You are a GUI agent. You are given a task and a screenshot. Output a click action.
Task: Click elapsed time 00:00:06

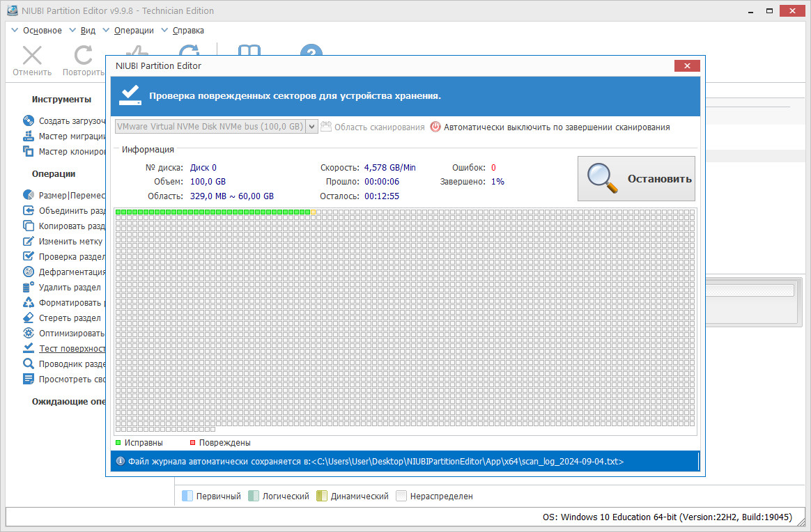coord(382,182)
